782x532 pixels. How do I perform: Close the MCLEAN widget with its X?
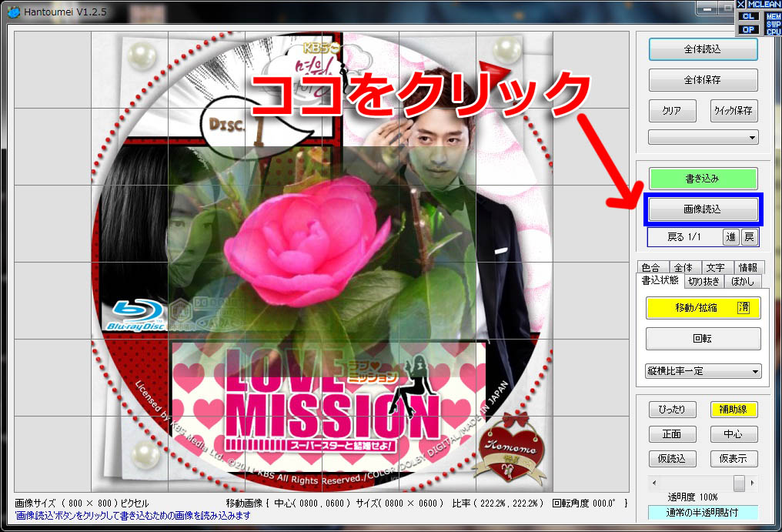pyautogui.click(x=740, y=4)
